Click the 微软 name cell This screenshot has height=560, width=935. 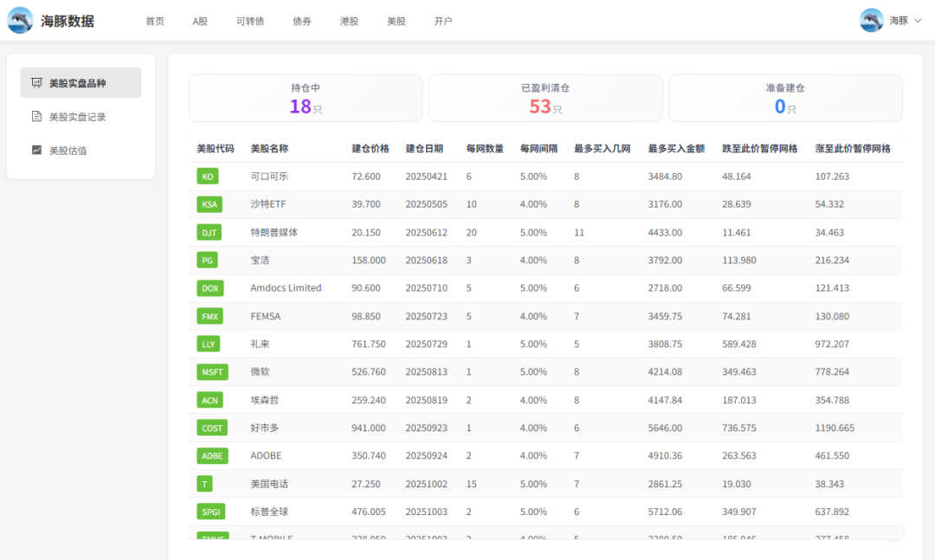[260, 371]
